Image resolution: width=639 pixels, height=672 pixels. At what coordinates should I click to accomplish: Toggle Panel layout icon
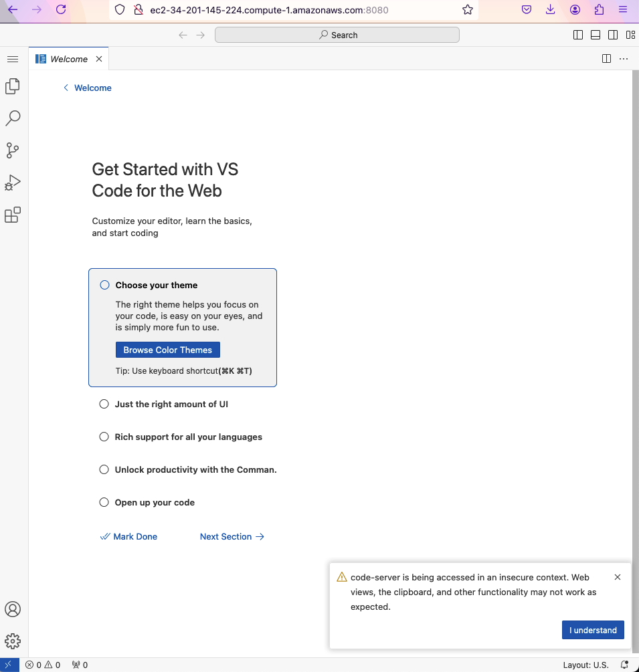coord(596,35)
